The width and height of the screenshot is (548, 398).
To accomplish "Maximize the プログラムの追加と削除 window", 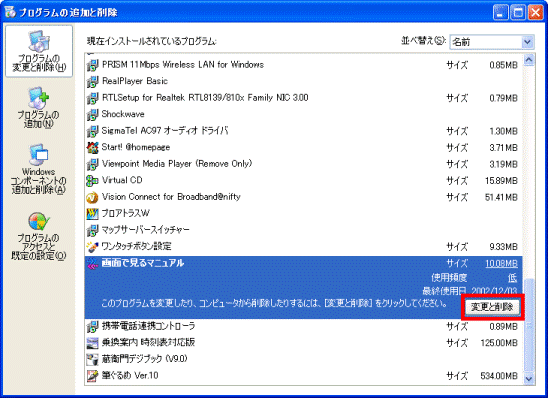I will pyautogui.click(x=518, y=13).
